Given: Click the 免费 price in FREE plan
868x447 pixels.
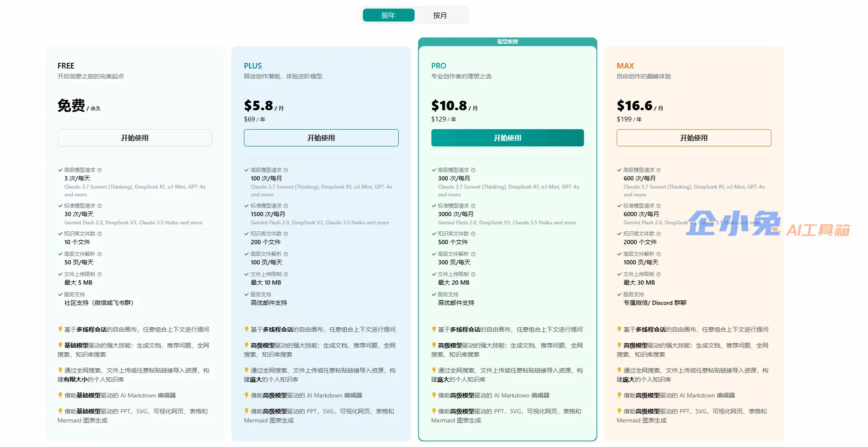Looking at the screenshot, I should pos(72,106).
